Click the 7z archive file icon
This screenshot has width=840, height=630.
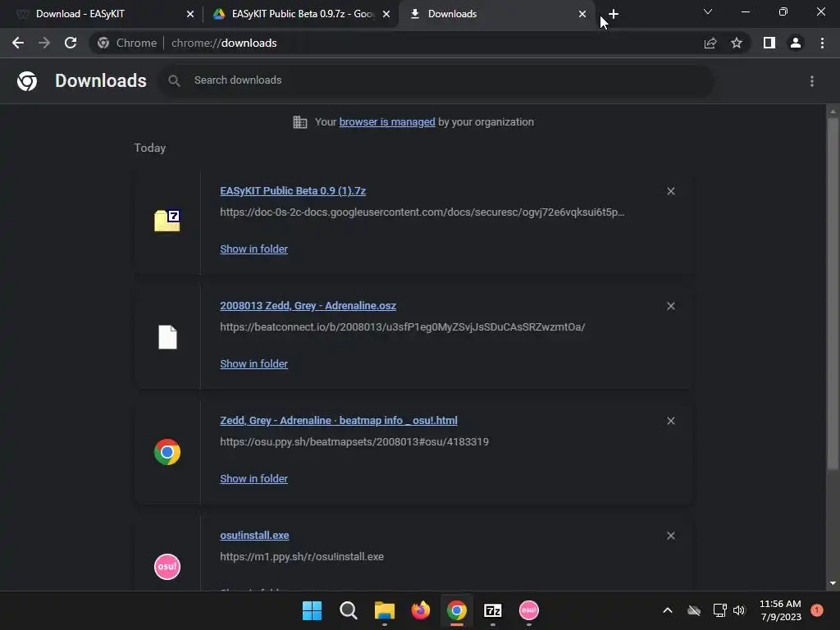[x=167, y=221]
